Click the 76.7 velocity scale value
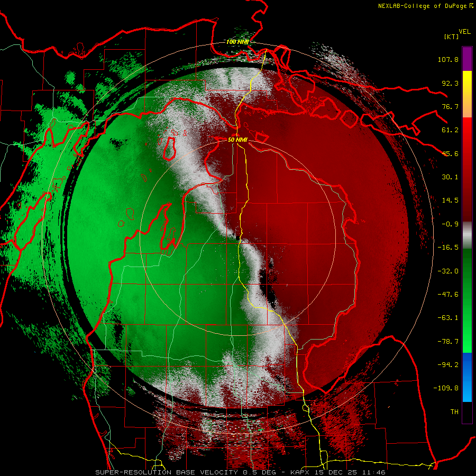Screen dimensions: 476x476 [450, 106]
